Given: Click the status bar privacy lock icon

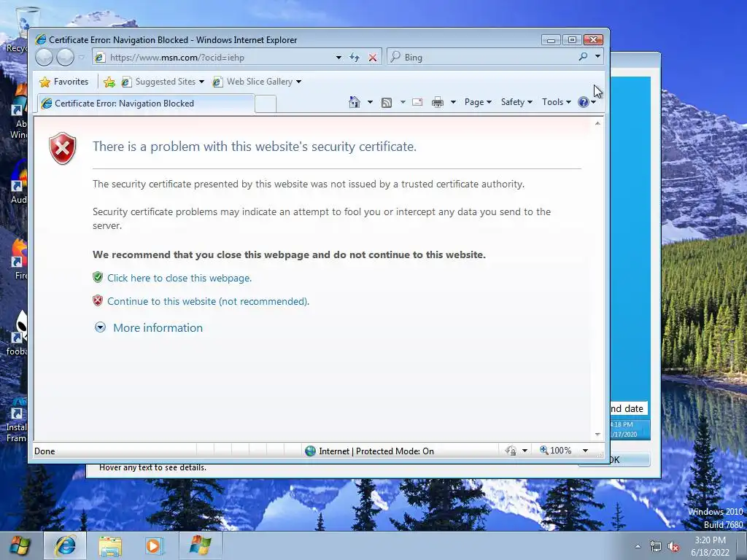Looking at the screenshot, I should [x=511, y=451].
